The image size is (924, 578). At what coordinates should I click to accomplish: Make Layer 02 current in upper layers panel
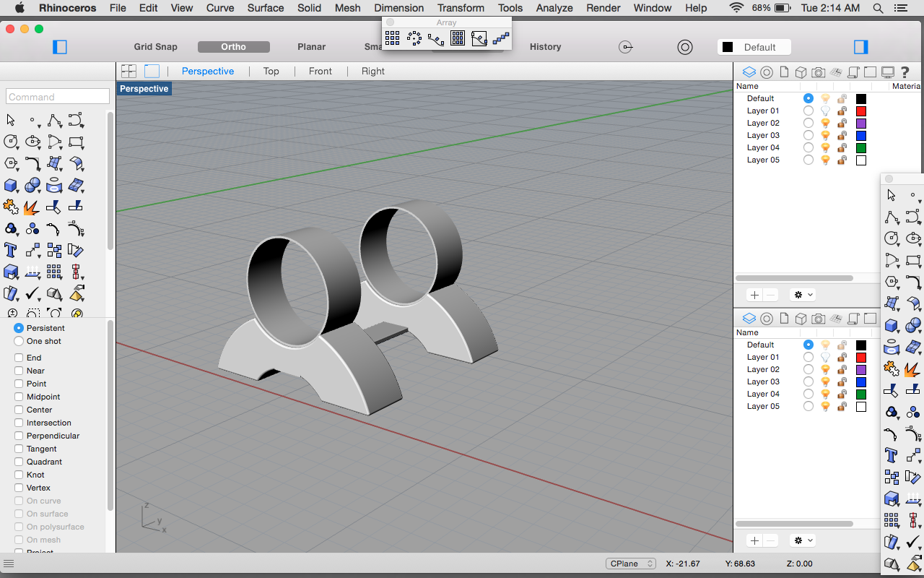pyautogui.click(x=808, y=123)
